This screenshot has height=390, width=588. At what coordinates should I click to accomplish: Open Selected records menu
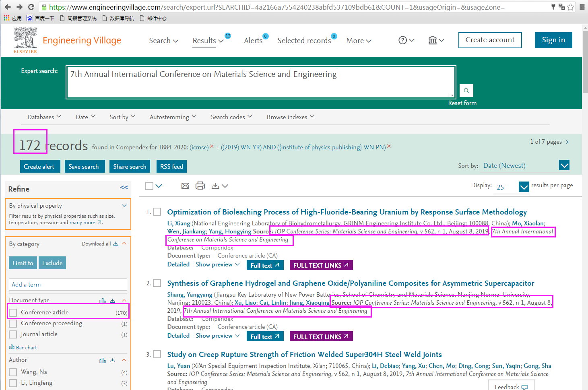(x=304, y=40)
